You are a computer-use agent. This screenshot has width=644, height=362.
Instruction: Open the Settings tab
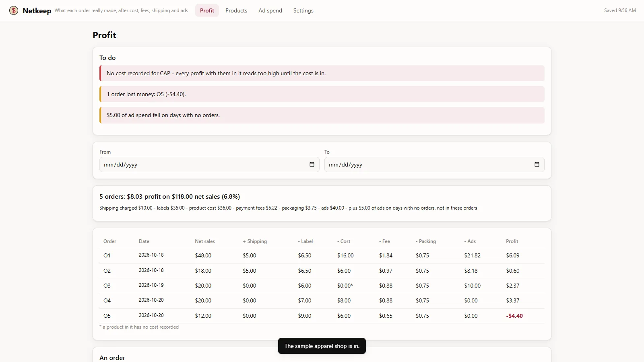click(x=303, y=10)
